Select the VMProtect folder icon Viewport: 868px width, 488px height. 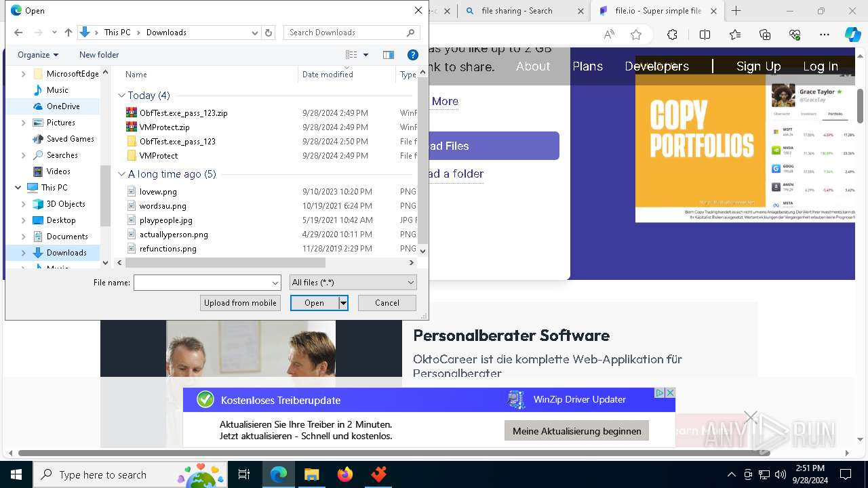pyautogui.click(x=132, y=156)
